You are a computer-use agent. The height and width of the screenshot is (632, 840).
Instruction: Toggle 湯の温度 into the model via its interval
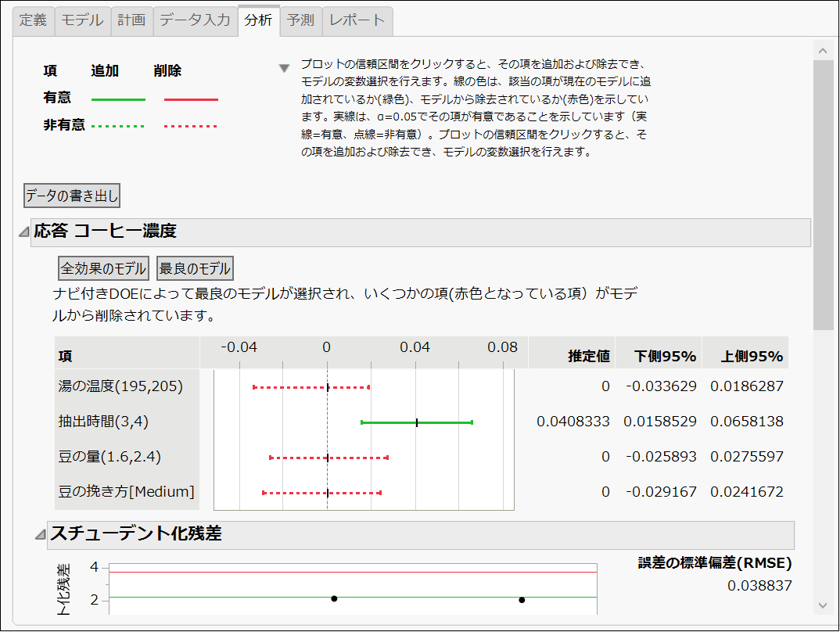tap(311, 387)
